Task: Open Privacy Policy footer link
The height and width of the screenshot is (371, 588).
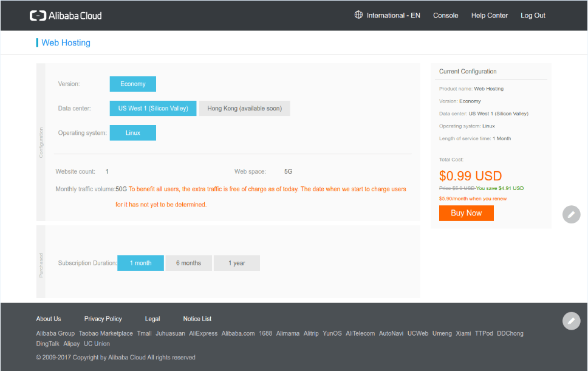Action: coord(103,319)
